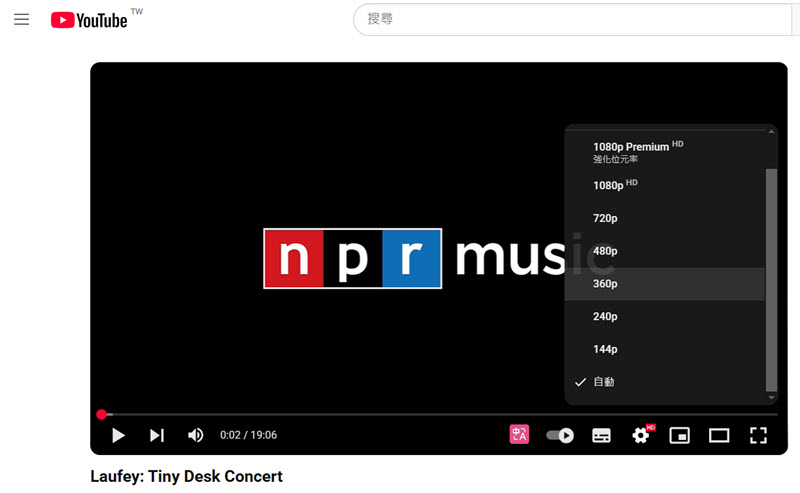This screenshot has height=493, width=800.
Task: Click the 搜尋 search input field
Action: 570,19
